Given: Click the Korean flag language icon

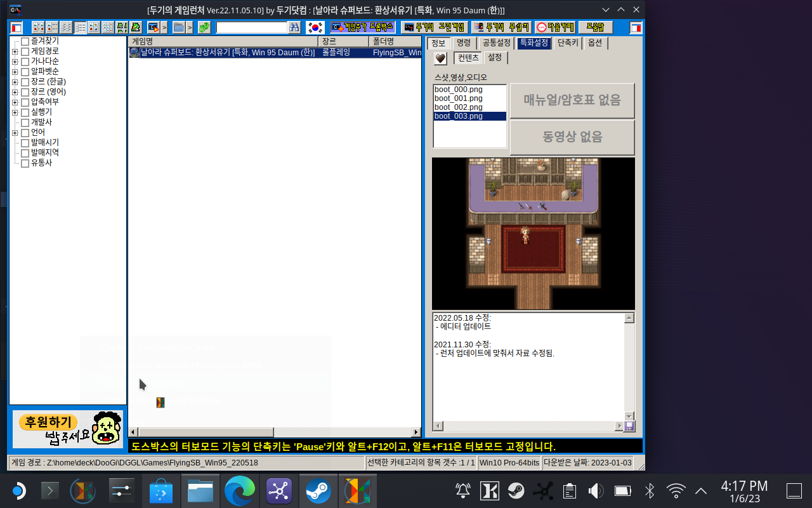Looking at the screenshot, I should tap(315, 27).
